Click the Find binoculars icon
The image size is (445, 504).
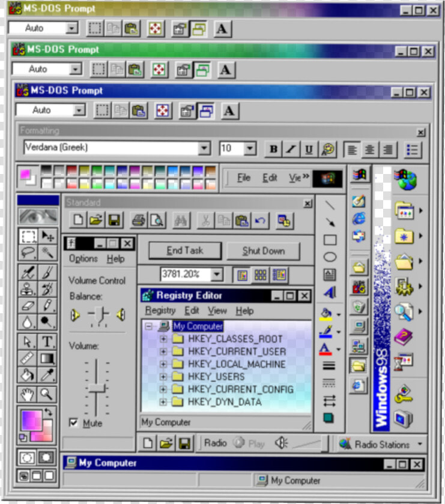(x=181, y=221)
